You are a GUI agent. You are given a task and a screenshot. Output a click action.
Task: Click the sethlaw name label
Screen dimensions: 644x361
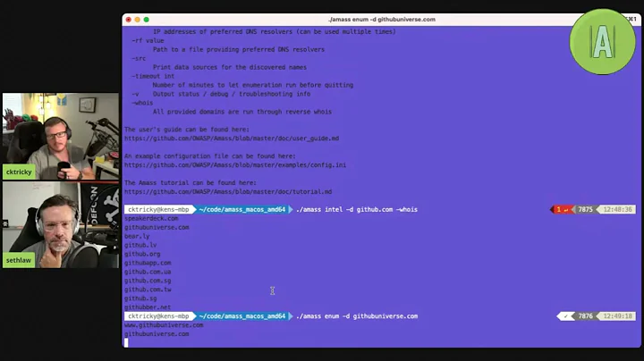(19, 260)
